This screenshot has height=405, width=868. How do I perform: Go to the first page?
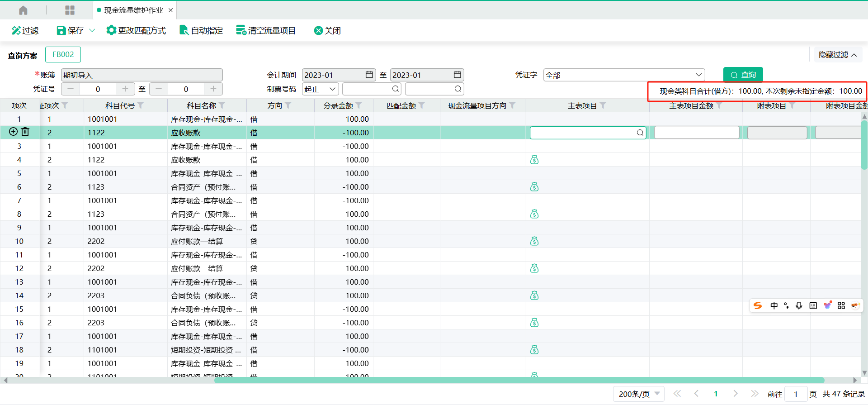[677, 394]
